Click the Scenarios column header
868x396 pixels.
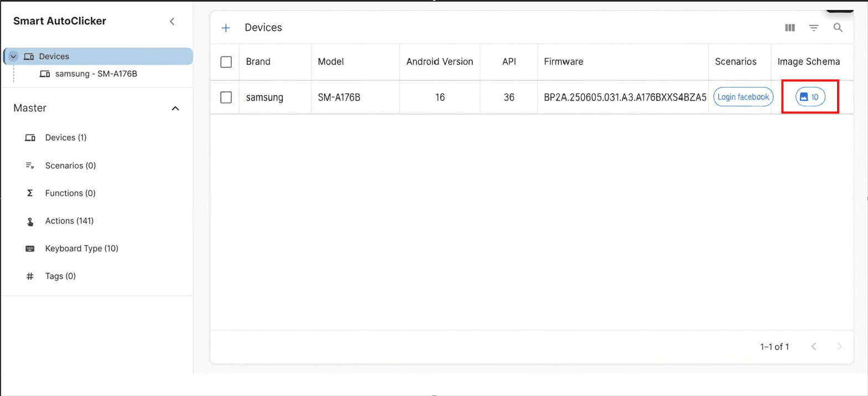point(736,61)
